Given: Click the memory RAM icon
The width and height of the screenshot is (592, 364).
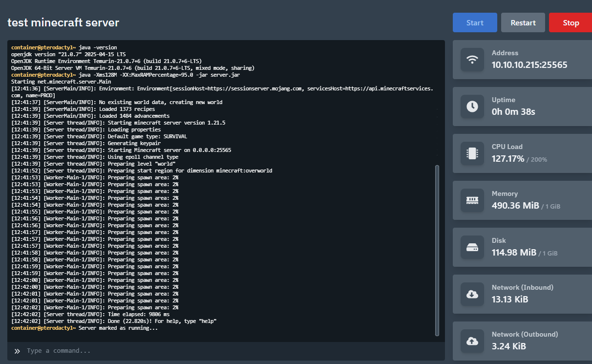Looking at the screenshot, I should (x=472, y=200).
